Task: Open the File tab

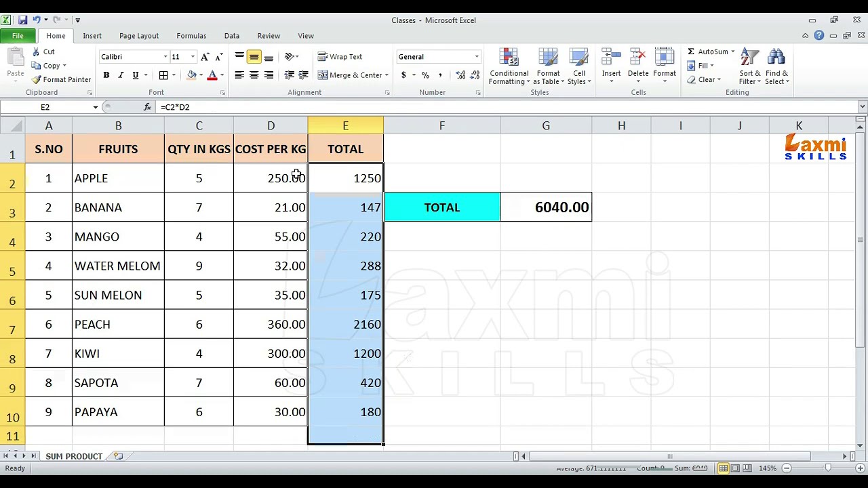Action: 18,36
